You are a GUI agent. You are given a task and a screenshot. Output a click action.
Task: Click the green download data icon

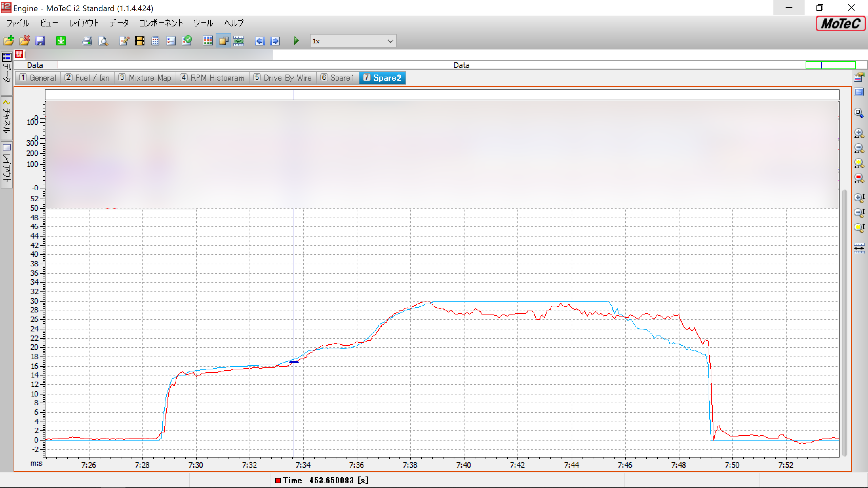click(61, 41)
